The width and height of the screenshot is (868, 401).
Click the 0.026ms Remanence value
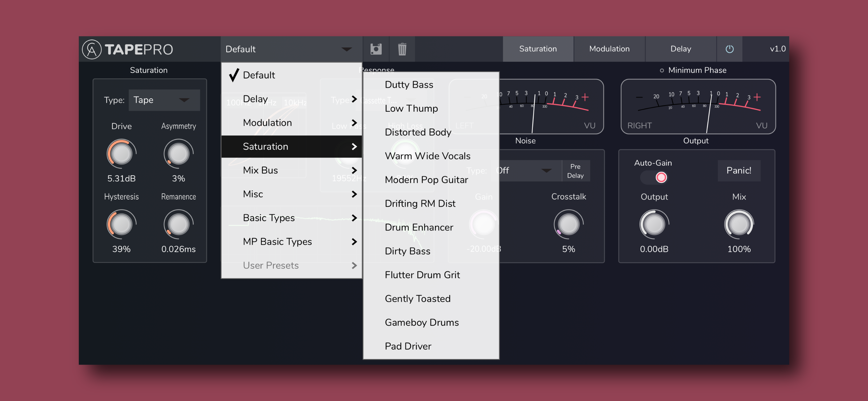click(x=178, y=249)
